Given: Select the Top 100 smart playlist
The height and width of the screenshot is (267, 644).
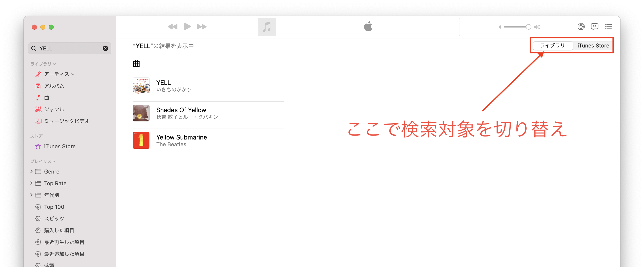Looking at the screenshot, I should point(54,207).
